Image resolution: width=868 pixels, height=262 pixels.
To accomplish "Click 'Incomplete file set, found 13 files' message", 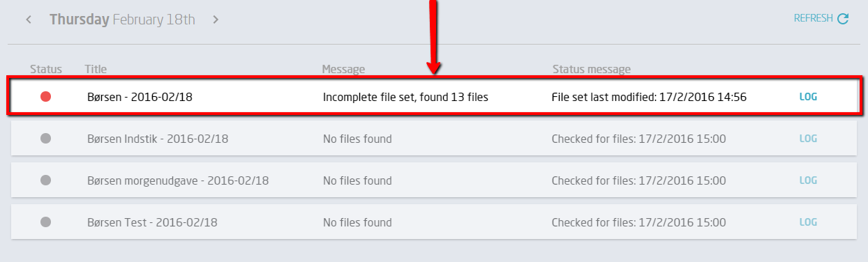I will (x=405, y=98).
